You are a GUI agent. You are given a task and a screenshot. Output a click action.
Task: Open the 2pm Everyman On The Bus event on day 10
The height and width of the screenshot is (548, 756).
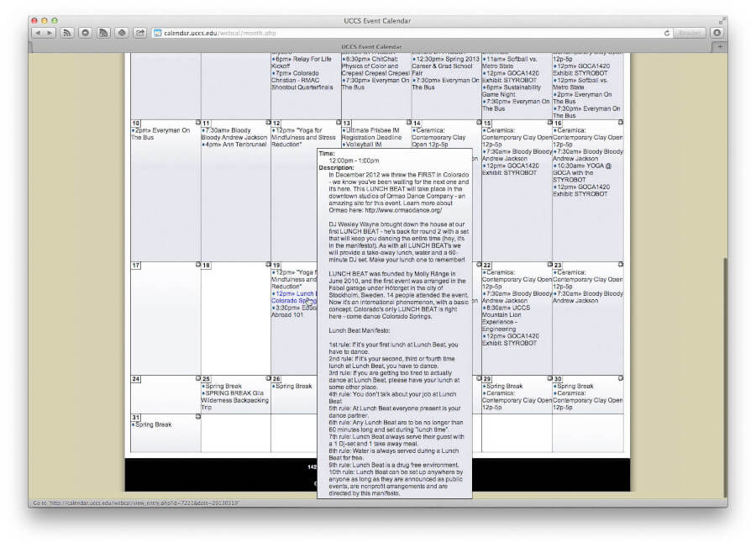[161, 134]
